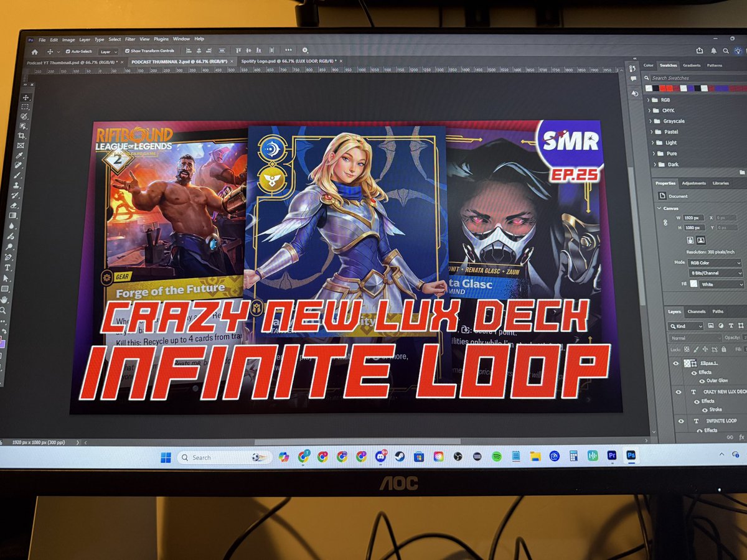Select the Rectangular Marquee tool
This screenshot has height=560, width=747.
24,107
